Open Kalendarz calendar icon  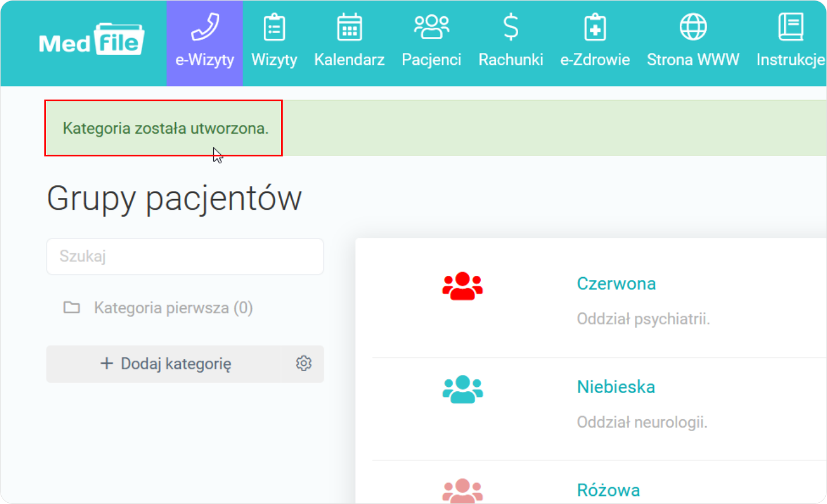(349, 27)
